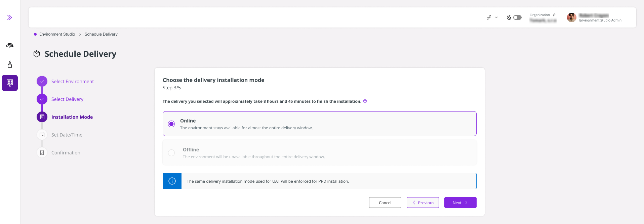Go to Select Delivery step label
This screenshot has width=644, height=224.
coord(67,99)
